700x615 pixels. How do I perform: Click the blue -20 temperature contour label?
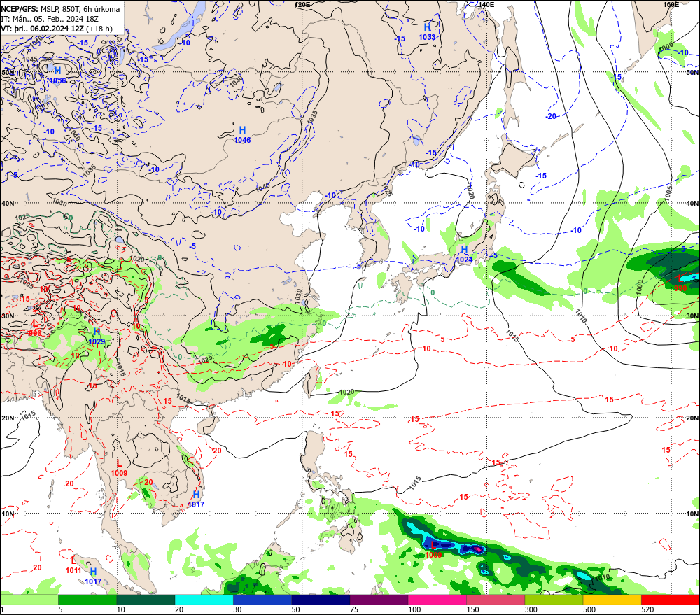pos(551,116)
